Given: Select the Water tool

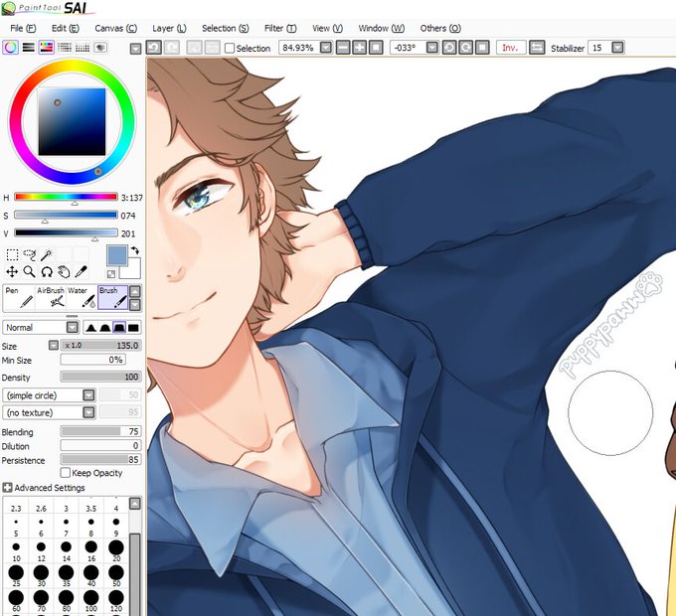Looking at the screenshot, I should coord(82,298).
